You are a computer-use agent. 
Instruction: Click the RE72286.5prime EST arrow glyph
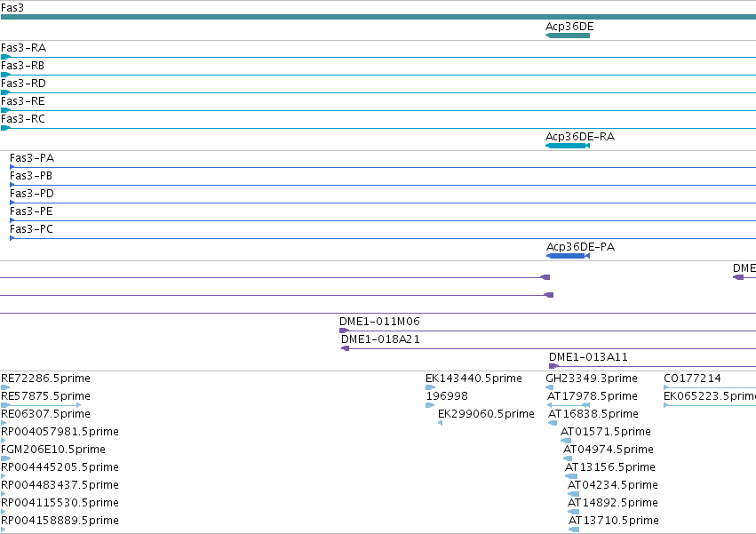coord(5,387)
